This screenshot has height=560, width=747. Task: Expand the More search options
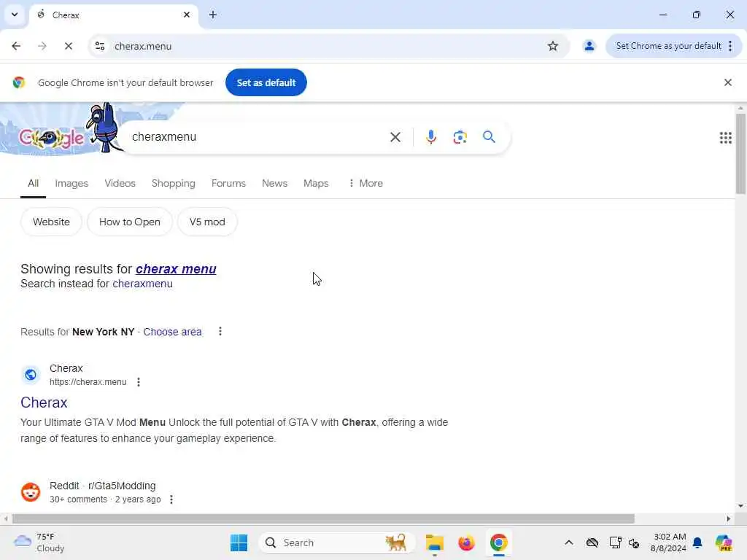366,183
